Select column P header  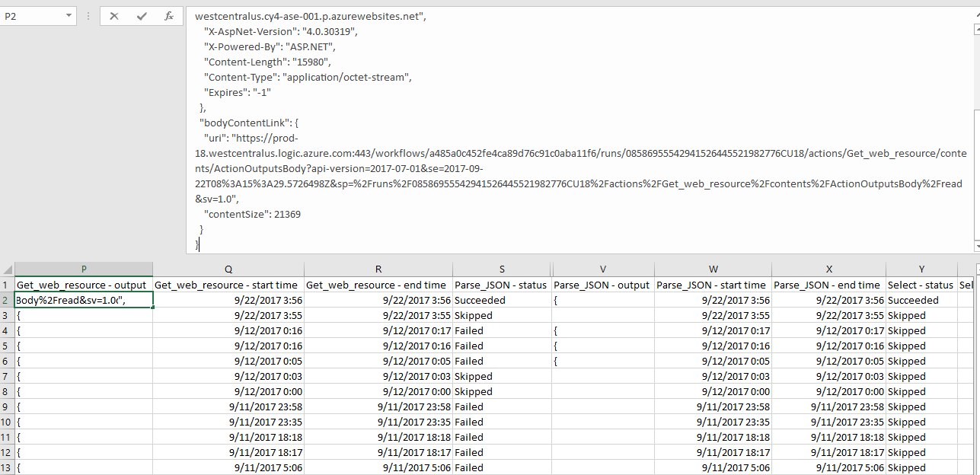click(x=83, y=269)
